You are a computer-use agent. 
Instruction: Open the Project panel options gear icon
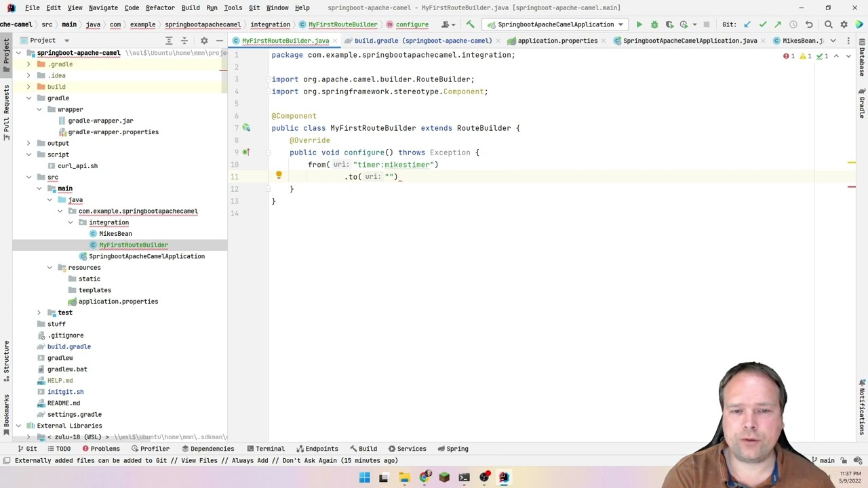[x=204, y=41]
